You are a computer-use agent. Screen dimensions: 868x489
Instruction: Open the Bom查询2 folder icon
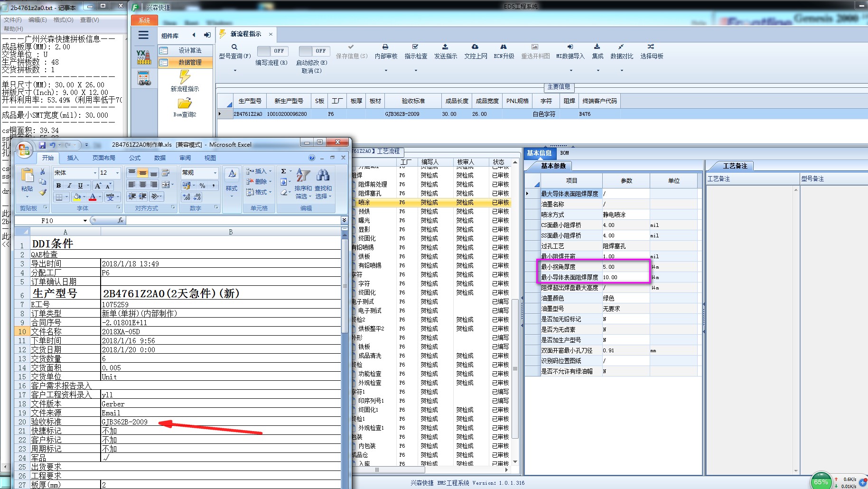185,103
